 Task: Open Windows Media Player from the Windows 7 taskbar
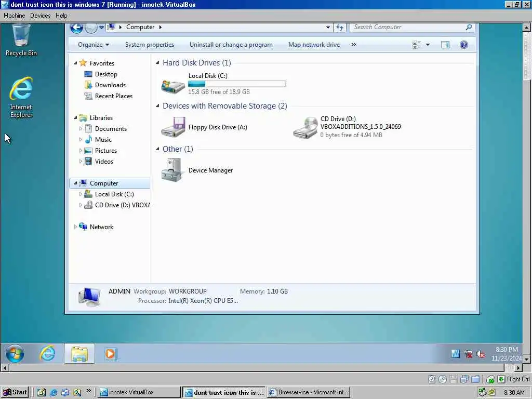tap(110, 354)
